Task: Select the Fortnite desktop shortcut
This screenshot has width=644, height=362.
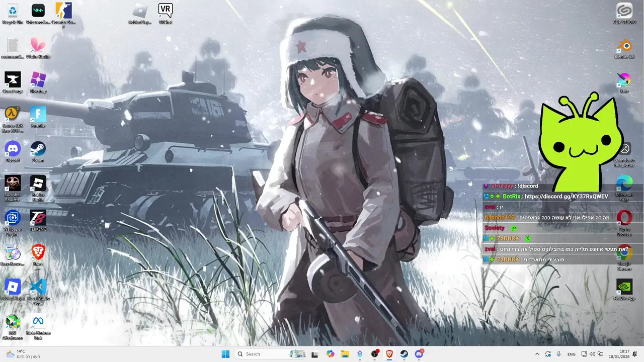Action: point(38,118)
